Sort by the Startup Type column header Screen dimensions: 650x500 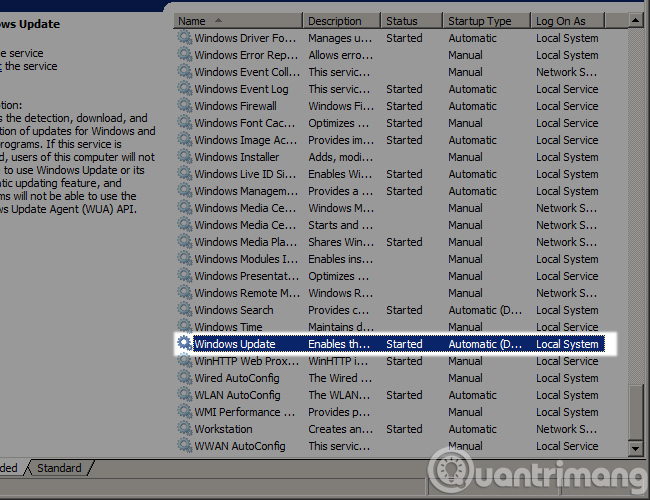(x=487, y=21)
